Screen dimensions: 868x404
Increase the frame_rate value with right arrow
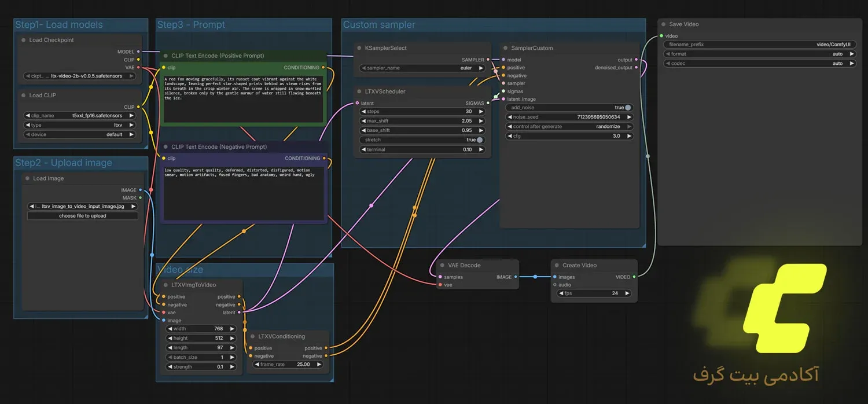(x=319, y=365)
